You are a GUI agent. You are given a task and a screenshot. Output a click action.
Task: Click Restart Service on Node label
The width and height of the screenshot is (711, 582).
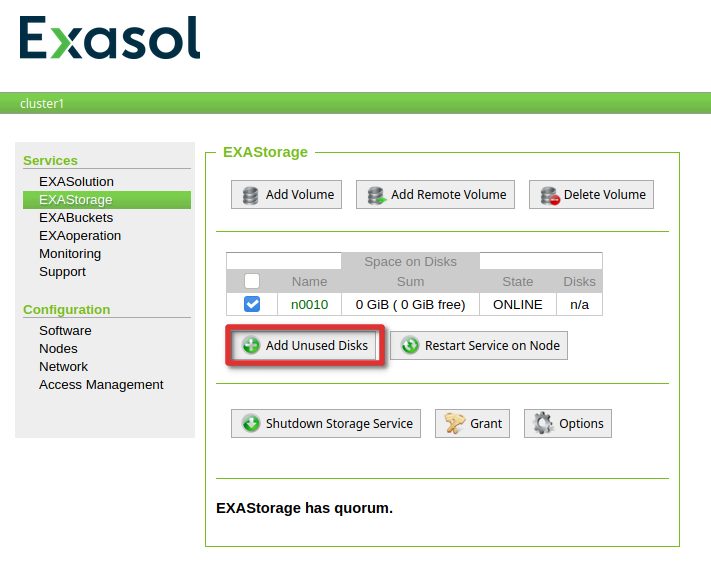(492, 345)
